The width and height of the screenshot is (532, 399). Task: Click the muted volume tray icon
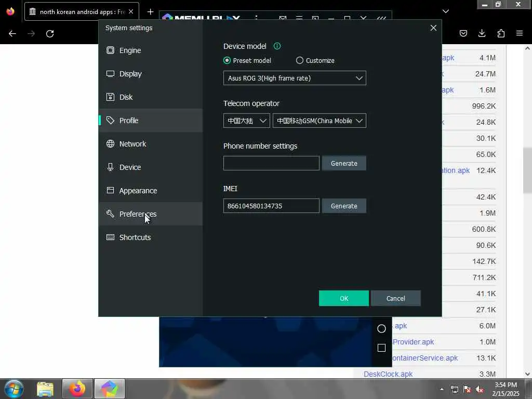pyautogui.click(x=480, y=390)
